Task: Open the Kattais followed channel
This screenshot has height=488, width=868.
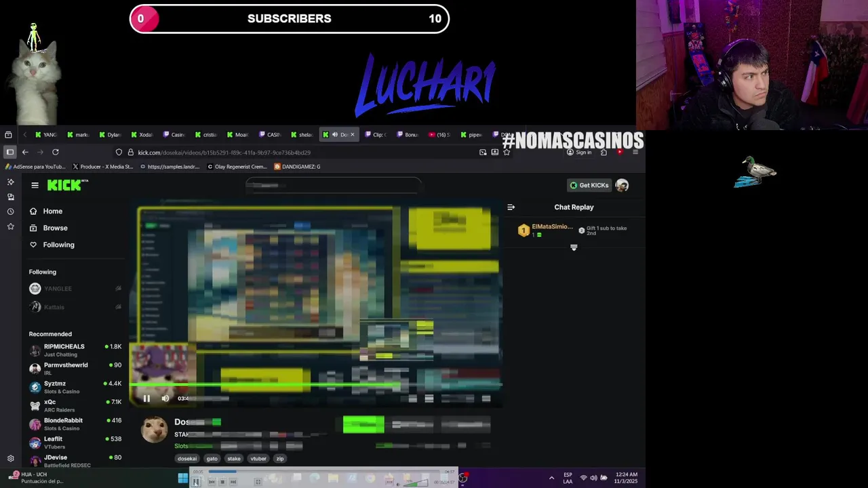Action: (75, 307)
